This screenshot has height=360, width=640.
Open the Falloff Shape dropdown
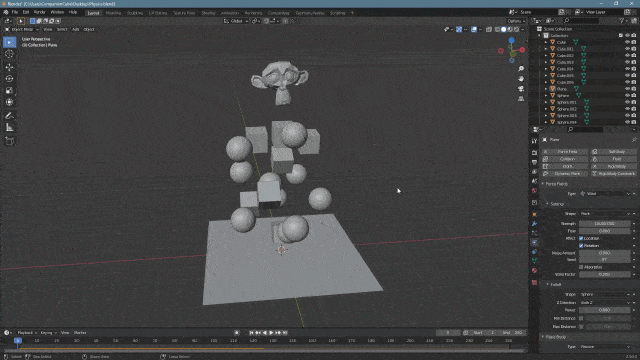point(605,294)
